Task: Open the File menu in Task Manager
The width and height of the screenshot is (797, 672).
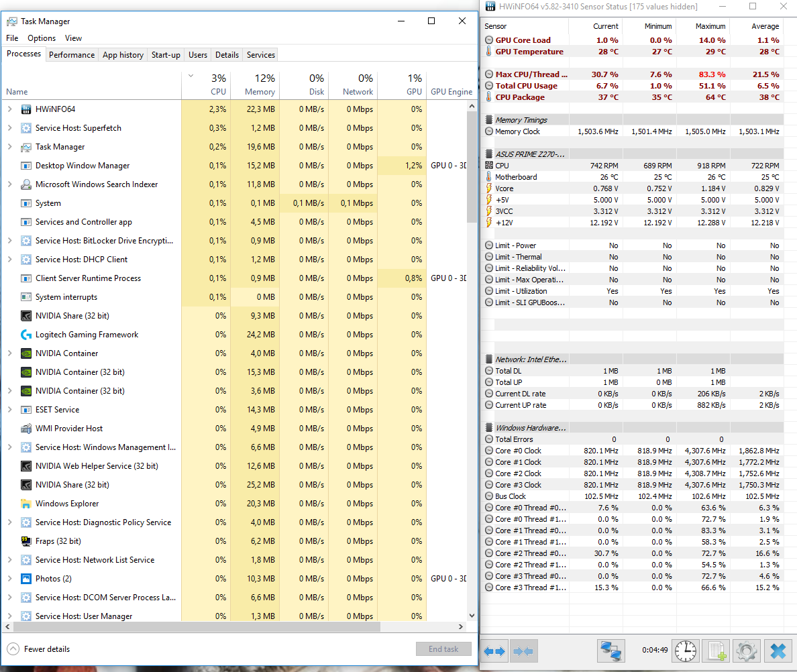Action: click(12, 38)
